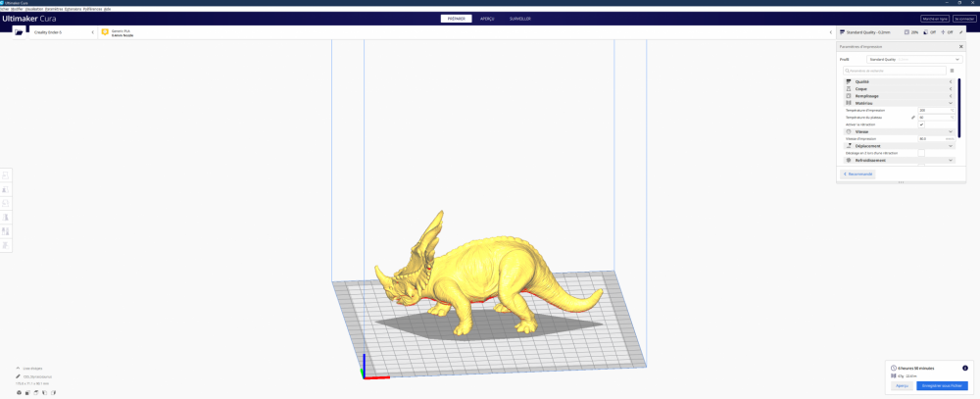Open the Paramètres menu

point(54,9)
